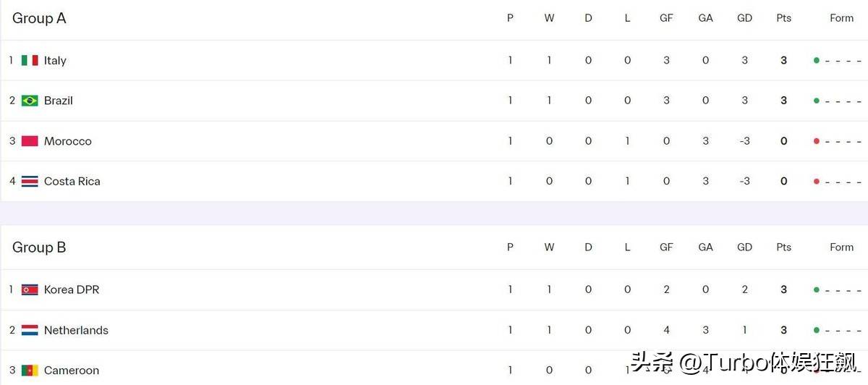
Task: Click Morocco's red form loss dot
Action: click(817, 141)
